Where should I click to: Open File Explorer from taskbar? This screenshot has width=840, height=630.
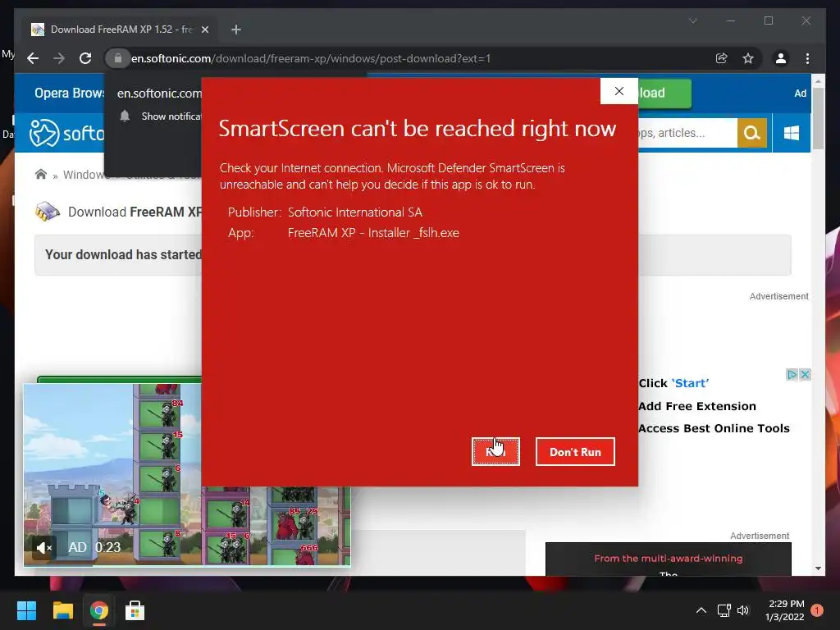pos(62,610)
